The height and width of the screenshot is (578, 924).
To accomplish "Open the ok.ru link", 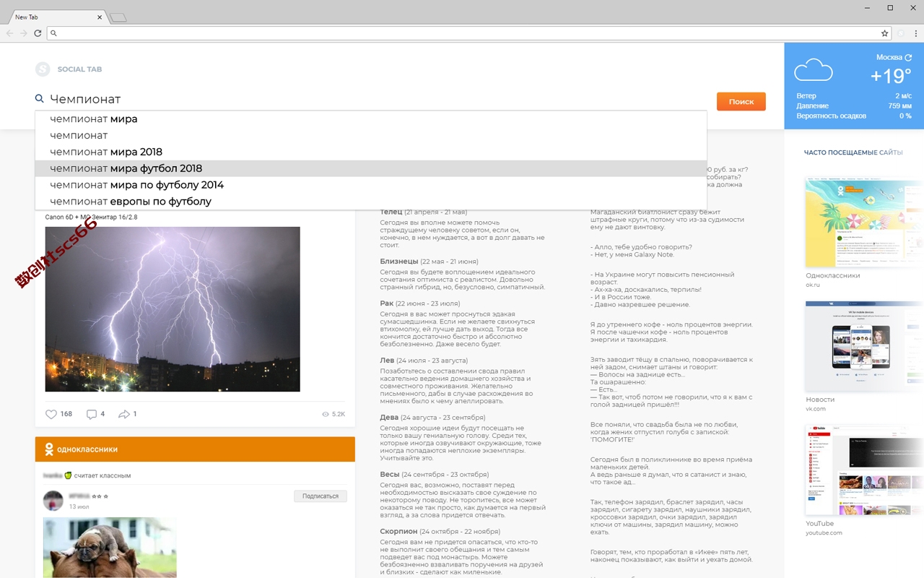I will [813, 285].
